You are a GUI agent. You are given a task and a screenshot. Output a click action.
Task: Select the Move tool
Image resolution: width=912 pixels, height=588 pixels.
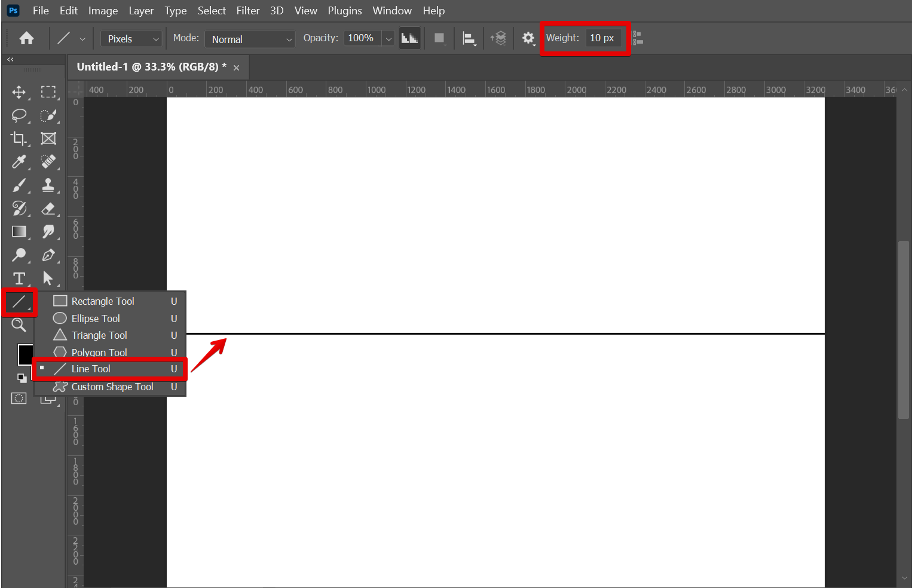pos(19,92)
